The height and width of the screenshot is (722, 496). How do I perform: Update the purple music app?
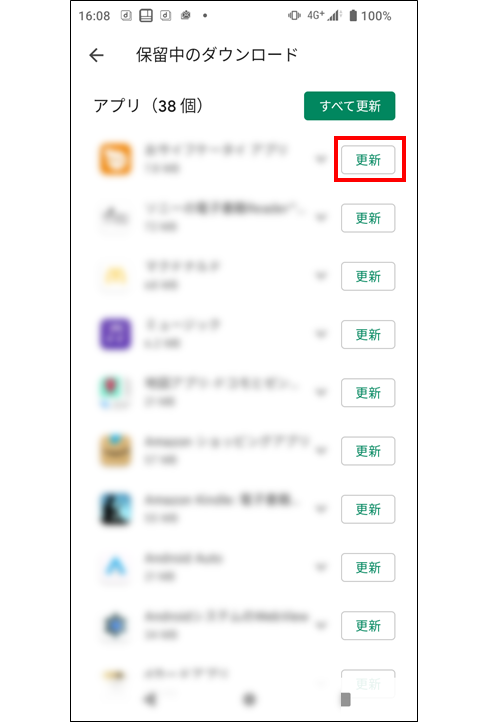click(x=368, y=334)
